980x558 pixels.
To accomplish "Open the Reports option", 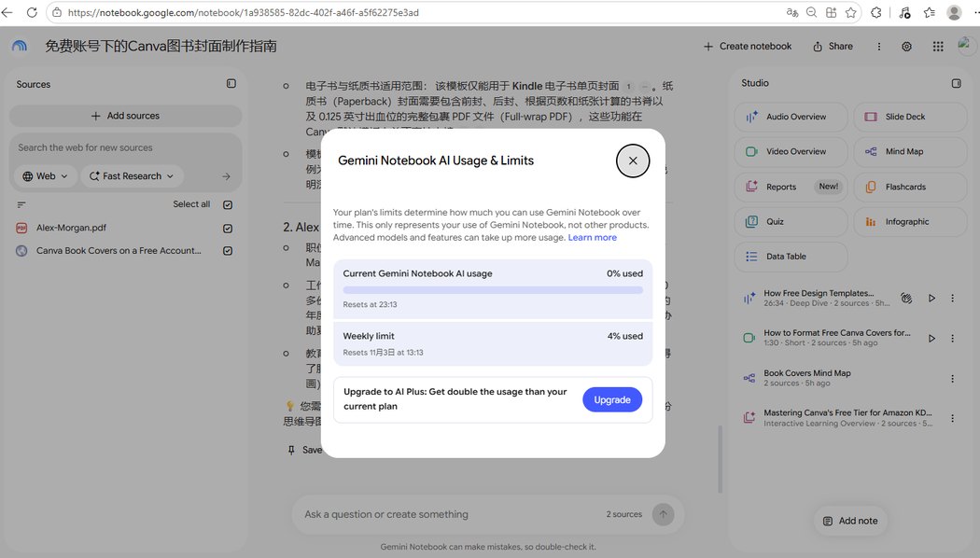I will pos(791,187).
